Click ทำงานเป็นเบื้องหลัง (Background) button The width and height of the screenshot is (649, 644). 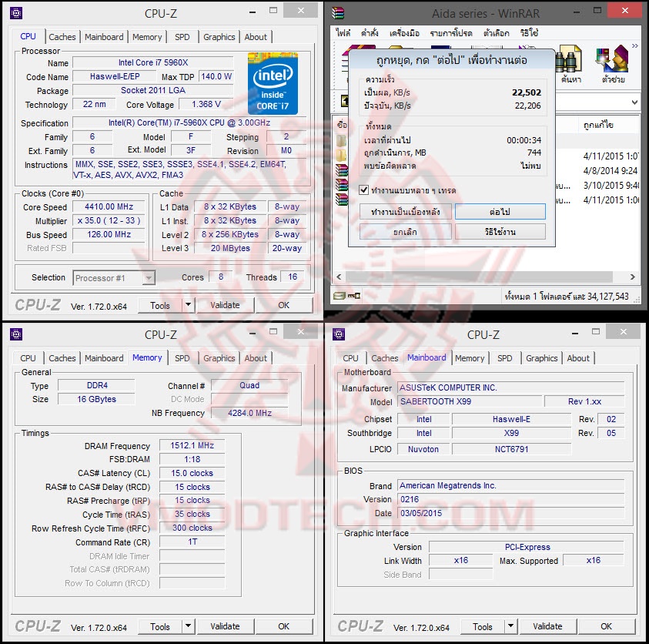(x=405, y=212)
